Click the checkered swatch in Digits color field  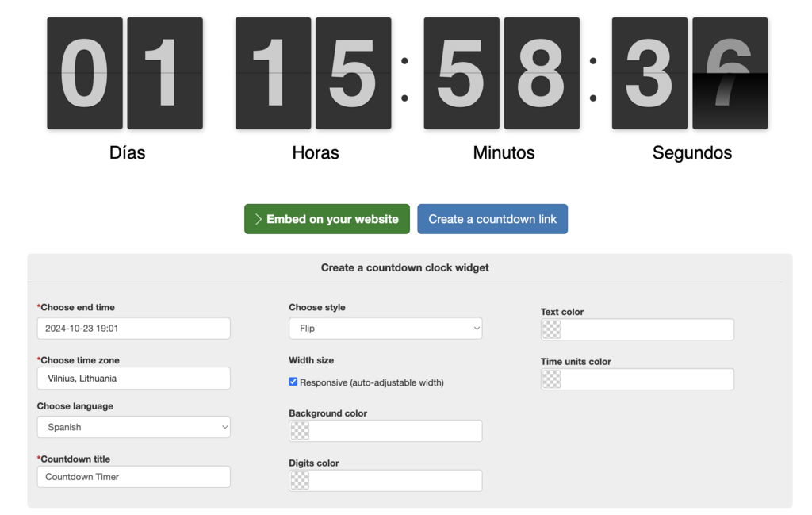(299, 480)
